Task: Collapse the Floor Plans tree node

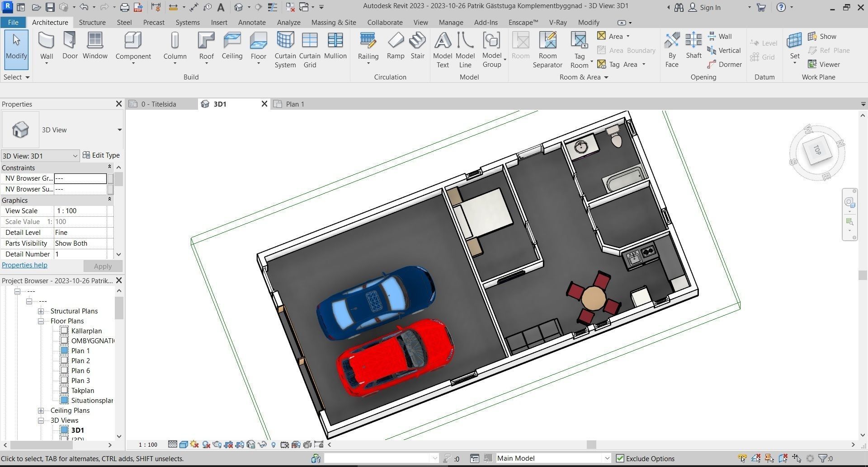Action: (x=41, y=321)
